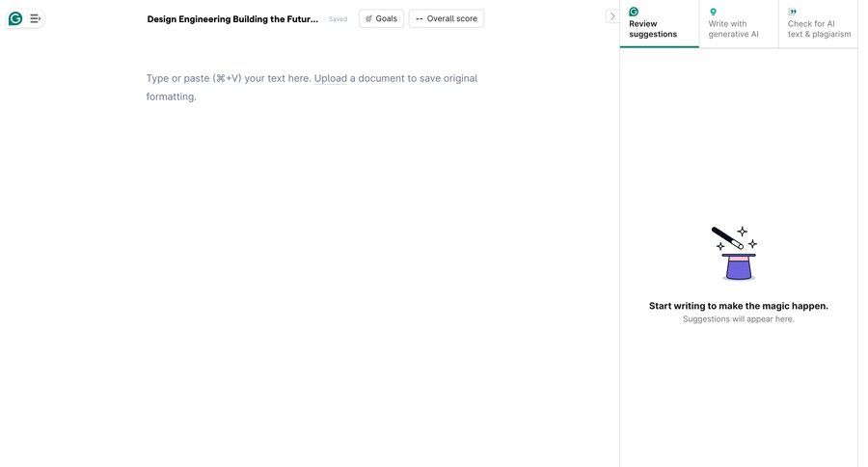Open the sidebar menu icon

tap(36, 19)
